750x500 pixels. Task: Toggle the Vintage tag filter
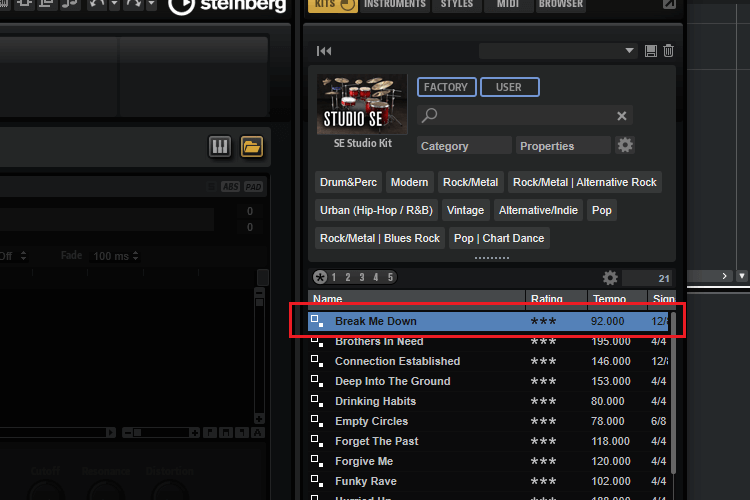point(465,210)
